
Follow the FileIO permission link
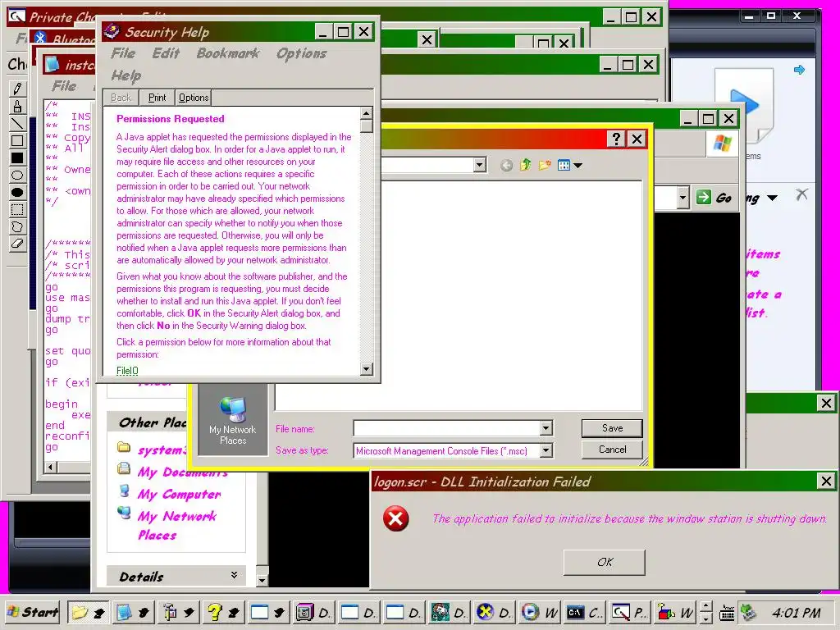[127, 370]
